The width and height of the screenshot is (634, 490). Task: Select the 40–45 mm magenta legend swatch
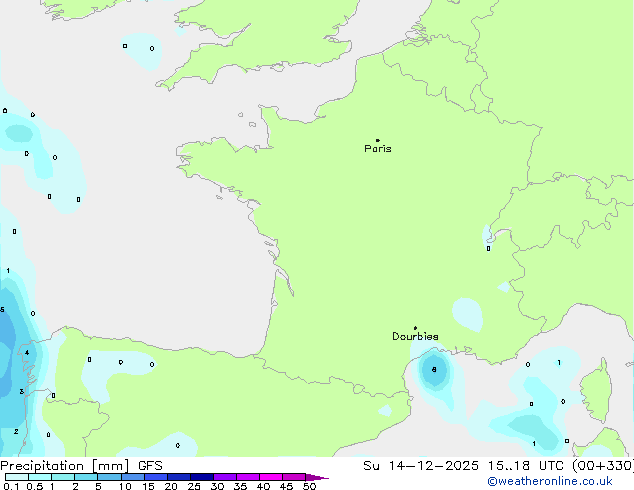click(271, 477)
